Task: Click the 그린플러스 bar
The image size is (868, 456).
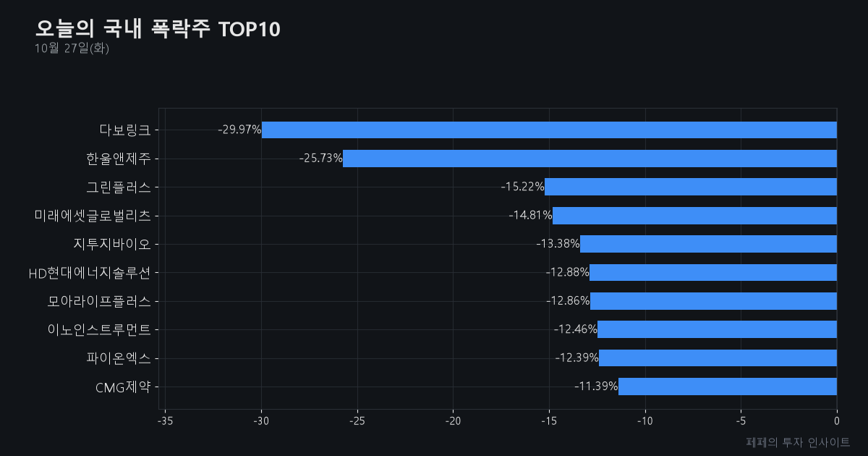Action: tap(691, 187)
